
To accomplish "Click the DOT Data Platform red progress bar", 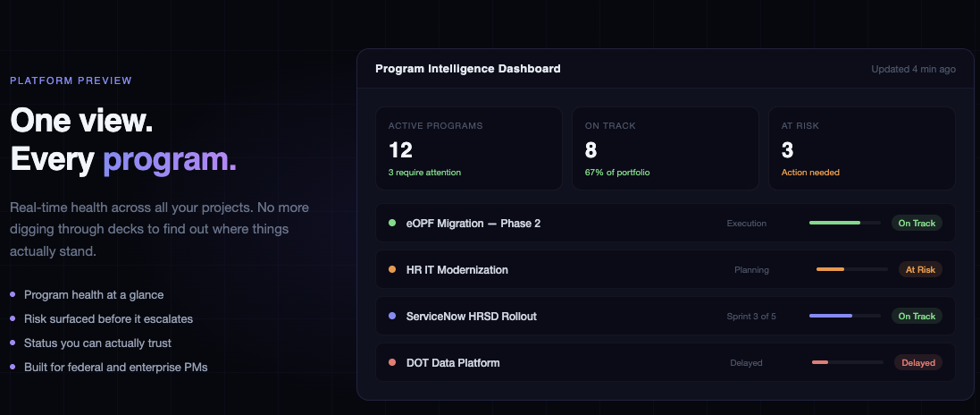I will (x=820, y=362).
